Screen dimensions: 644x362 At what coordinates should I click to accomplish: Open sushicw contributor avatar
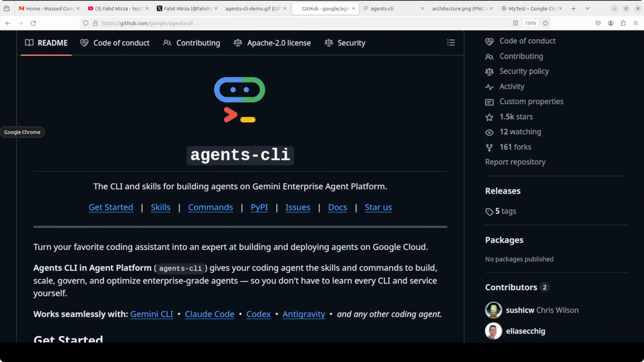coord(493,310)
